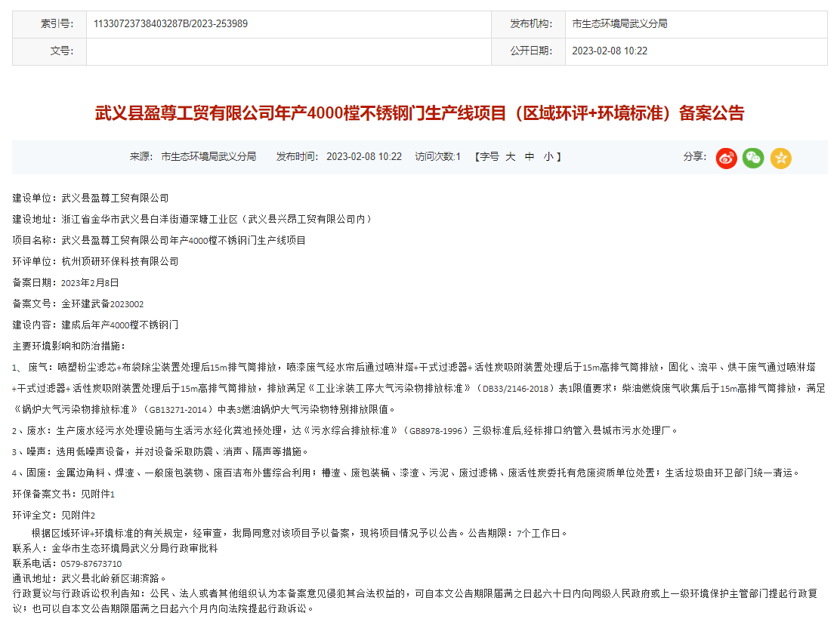840x619 pixels.
Task: Set font size to 中 (medium)
Action: coord(530,157)
